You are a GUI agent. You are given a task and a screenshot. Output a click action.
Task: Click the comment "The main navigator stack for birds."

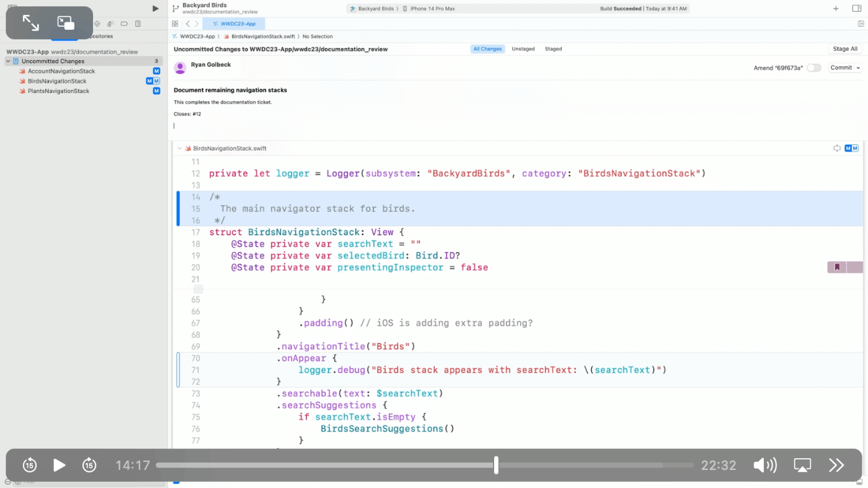317,209
